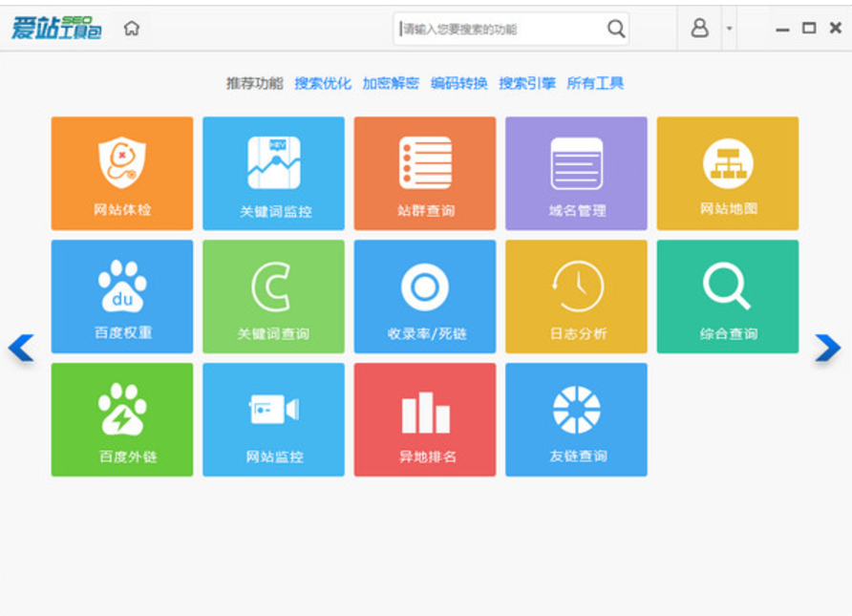Select the 域名管理 domain management tool

576,172
